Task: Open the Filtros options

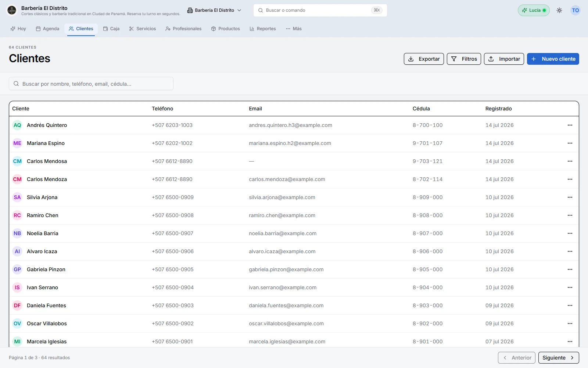Action: pos(464,59)
